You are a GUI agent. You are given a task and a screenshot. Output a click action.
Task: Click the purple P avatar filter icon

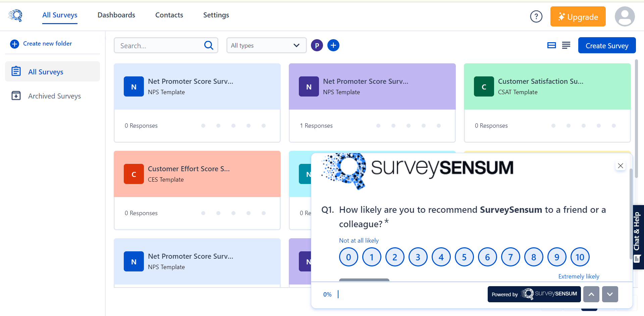click(x=317, y=45)
